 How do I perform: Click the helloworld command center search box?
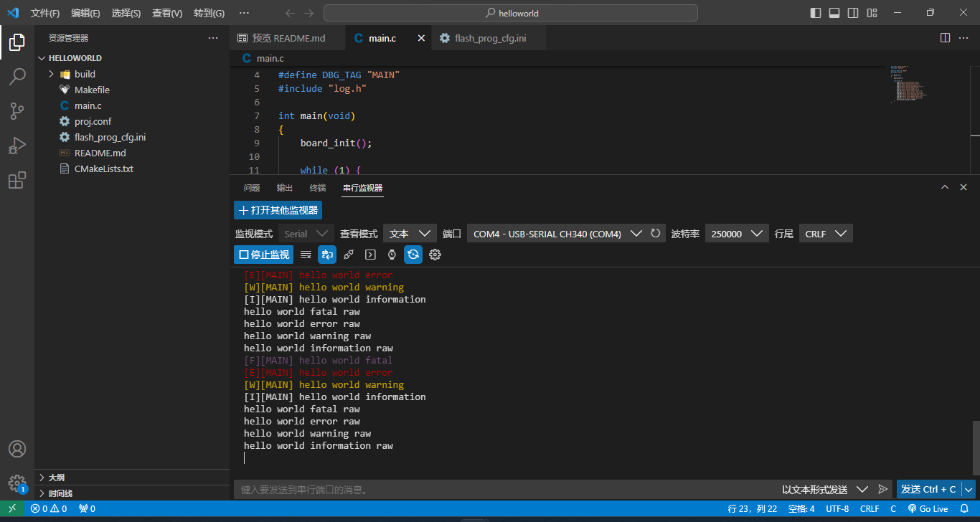point(511,13)
